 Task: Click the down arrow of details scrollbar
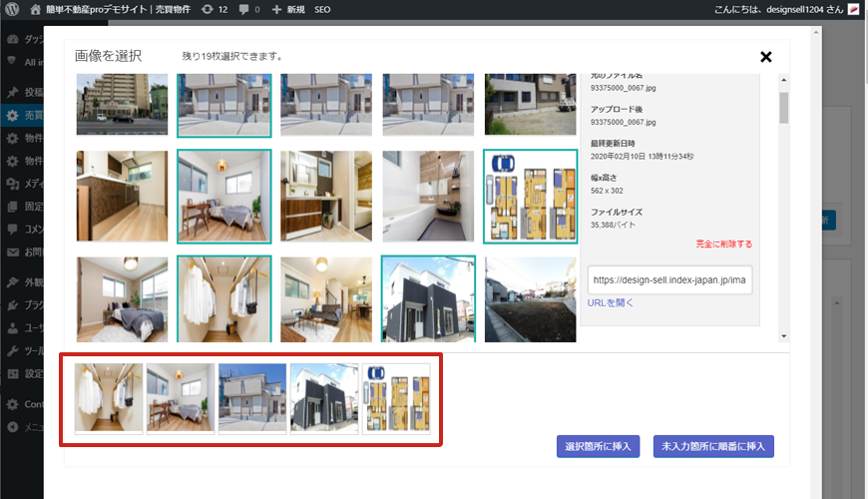coord(784,336)
